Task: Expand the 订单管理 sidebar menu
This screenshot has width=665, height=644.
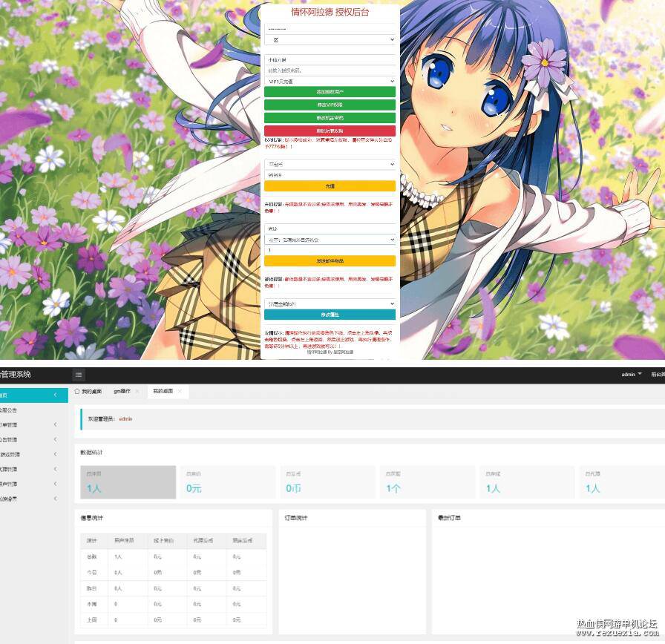Action: coord(34,425)
